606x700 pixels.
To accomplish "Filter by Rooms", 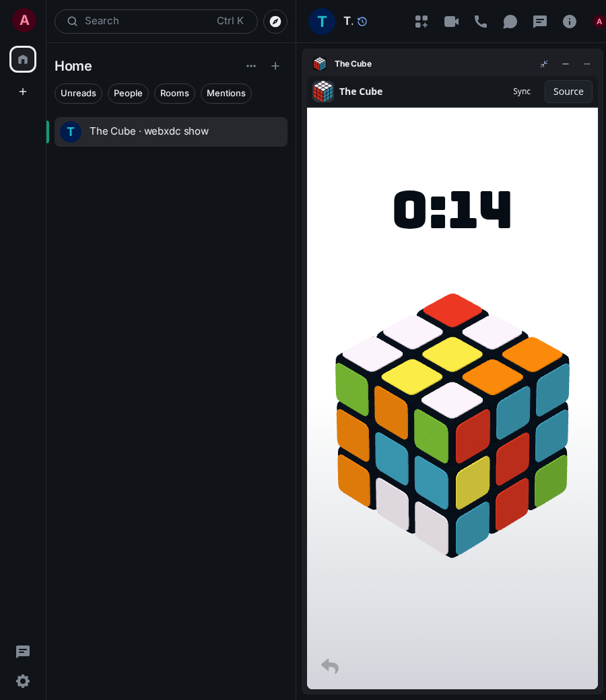I will coord(174,94).
